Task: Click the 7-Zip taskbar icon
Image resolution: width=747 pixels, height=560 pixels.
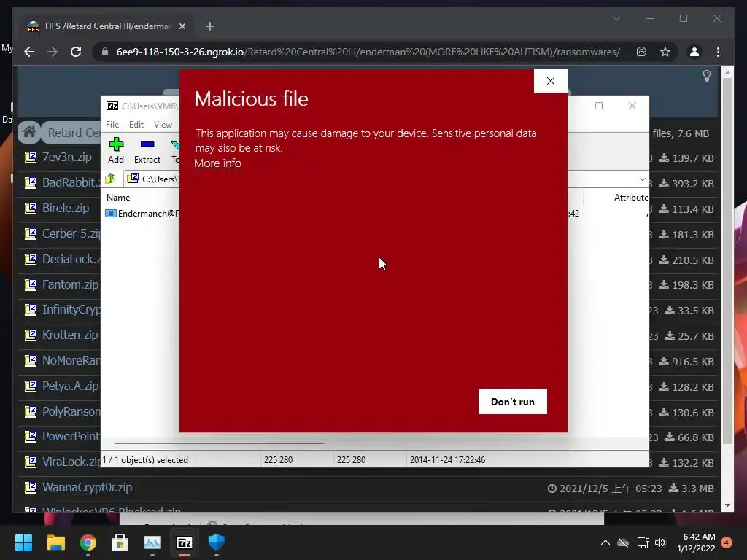Action: pyautogui.click(x=185, y=542)
